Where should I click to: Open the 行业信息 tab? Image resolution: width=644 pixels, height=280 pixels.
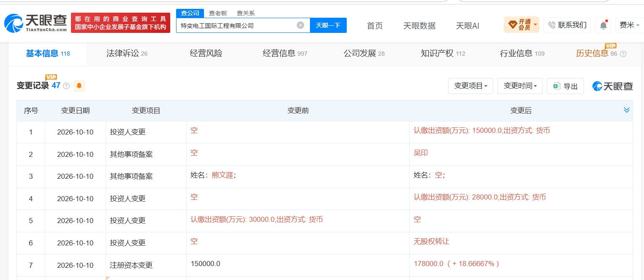click(x=522, y=54)
